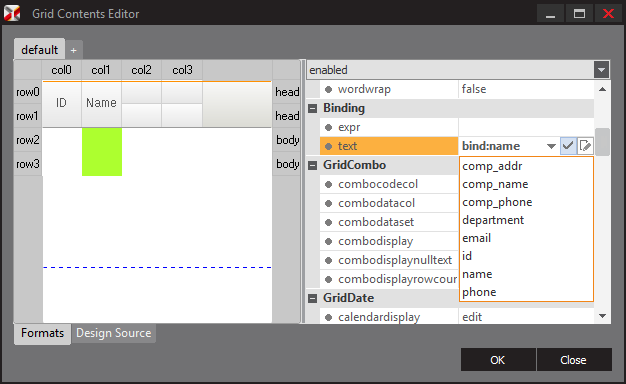Collapse the GridCombo property group
The height and width of the screenshot is (384, 626).
click(313, 165)
